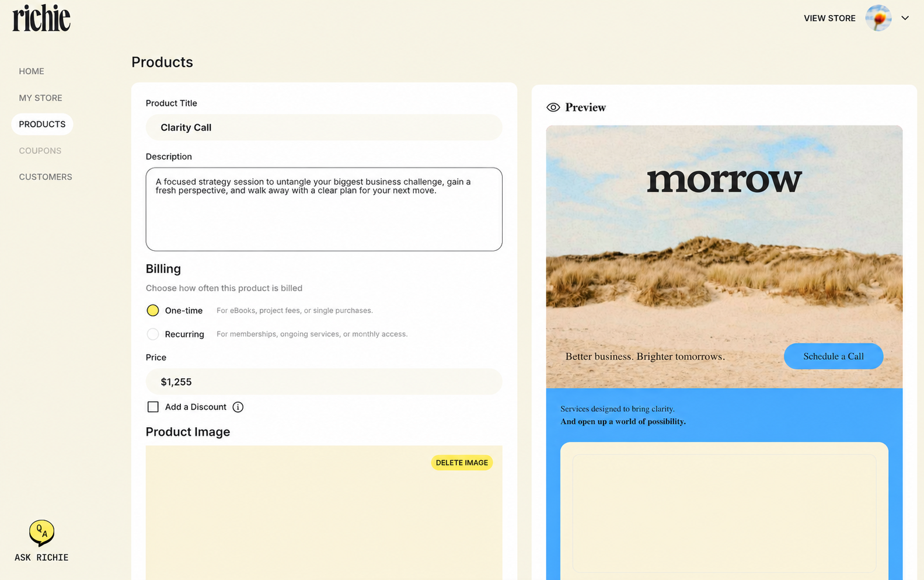Screen dimensions: 924x580
Task: Click the 'And open up a world of possibility.' text
Action: point(623,421)
